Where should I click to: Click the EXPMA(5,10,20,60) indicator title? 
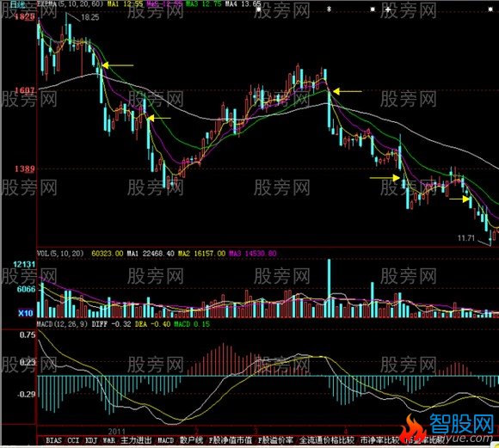pos(70,4)
